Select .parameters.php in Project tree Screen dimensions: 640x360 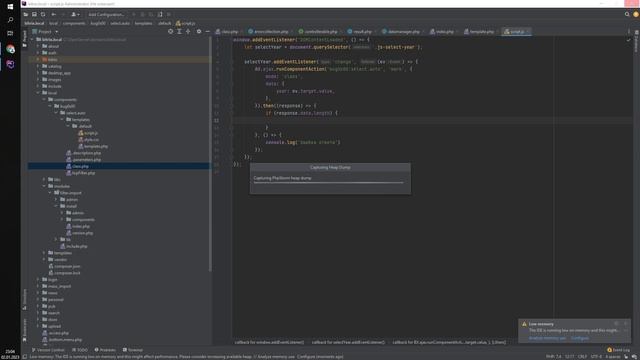pos(83,160)
